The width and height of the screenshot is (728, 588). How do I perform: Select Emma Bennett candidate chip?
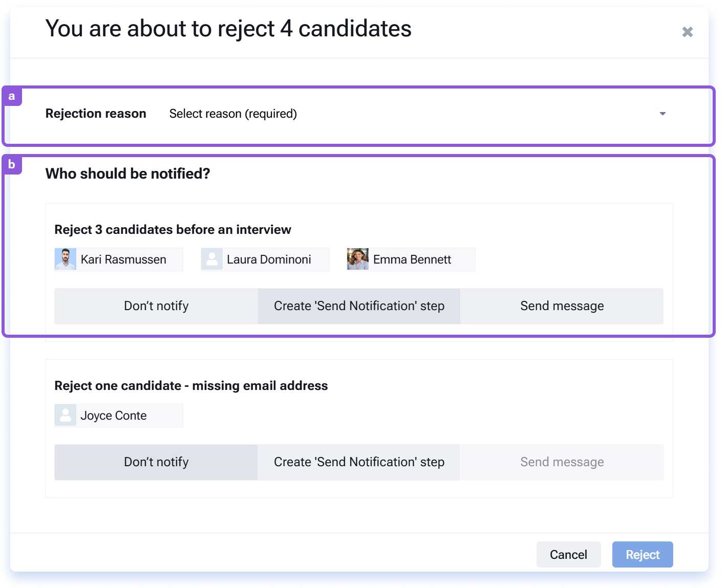coord(411,259)
